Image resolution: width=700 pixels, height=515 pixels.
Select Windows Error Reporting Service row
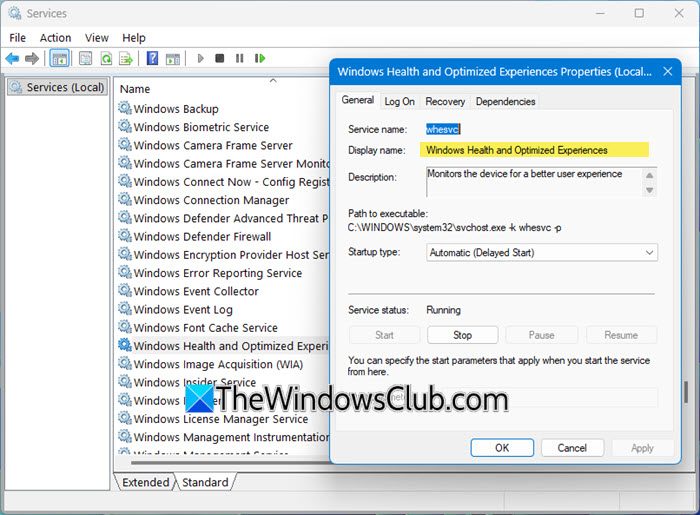pos(218,273)
